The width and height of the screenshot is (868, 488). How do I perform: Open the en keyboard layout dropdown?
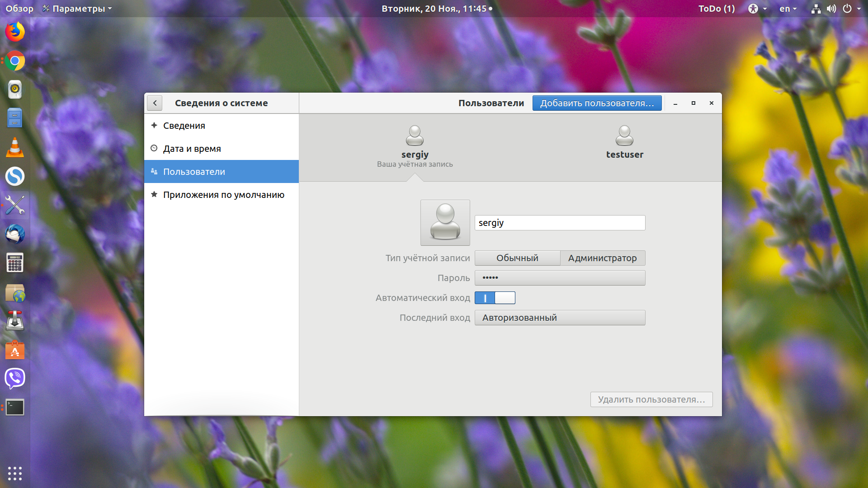click(788, 9)
